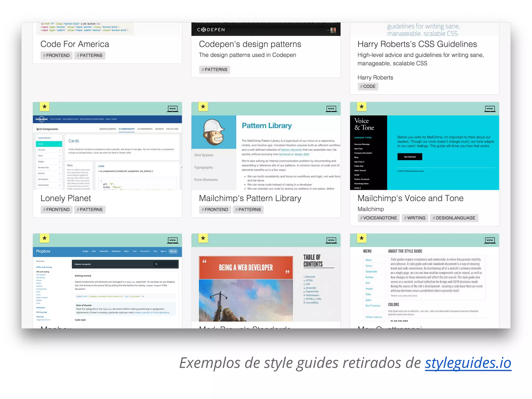532x399 pixels.
Task: Select the PATTERNS tag under Code For America
Action: (90, 55)
